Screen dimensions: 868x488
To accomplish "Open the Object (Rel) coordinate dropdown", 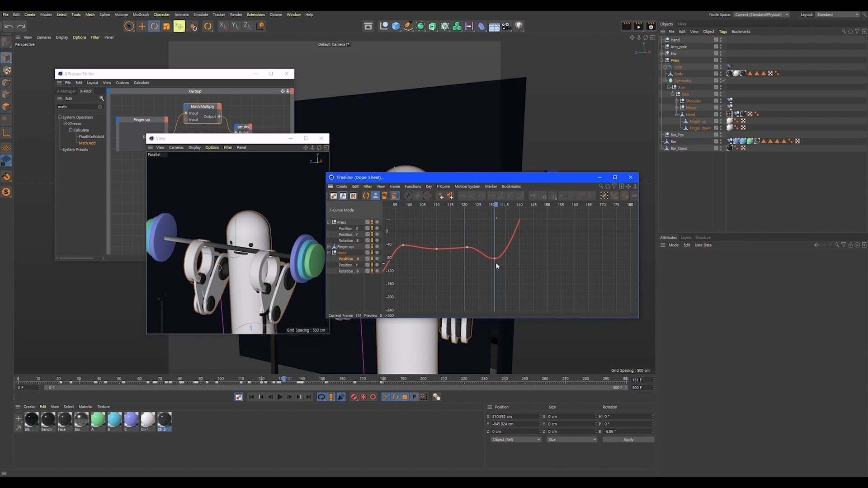I will (515, 440).
